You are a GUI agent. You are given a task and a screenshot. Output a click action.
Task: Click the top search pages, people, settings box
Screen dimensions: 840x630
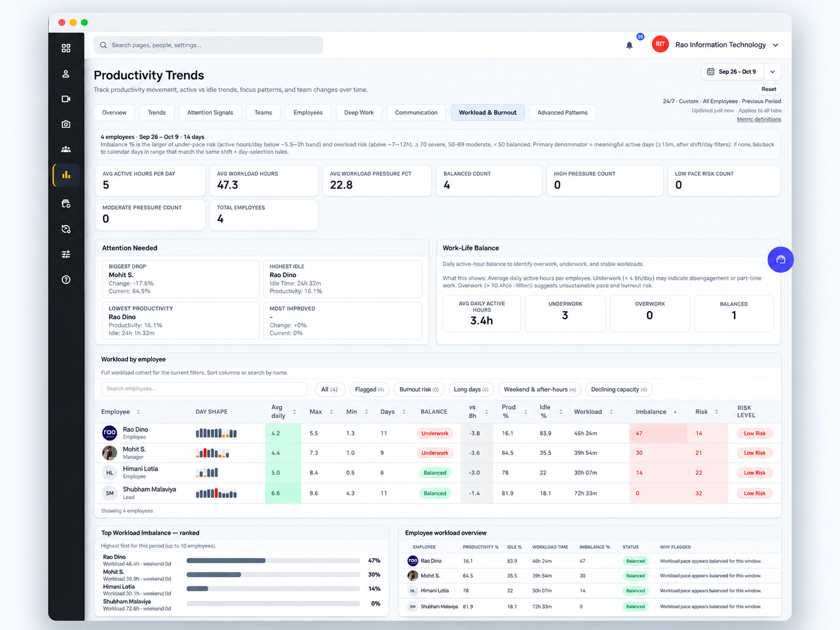click(208, 45)
